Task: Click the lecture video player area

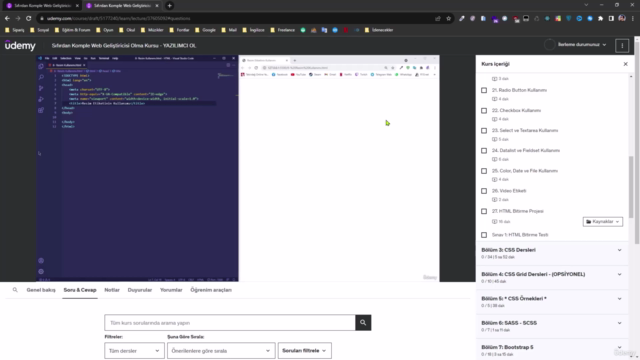Action: (238, 168)
